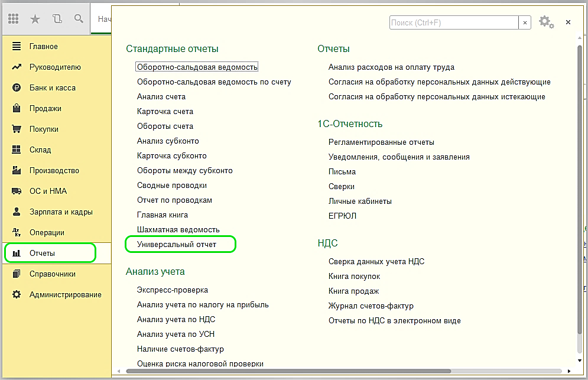Image resolution: width=588 pixels, height=380 pixels.
Task: Open the Главное section
Action: click(44, 47)
